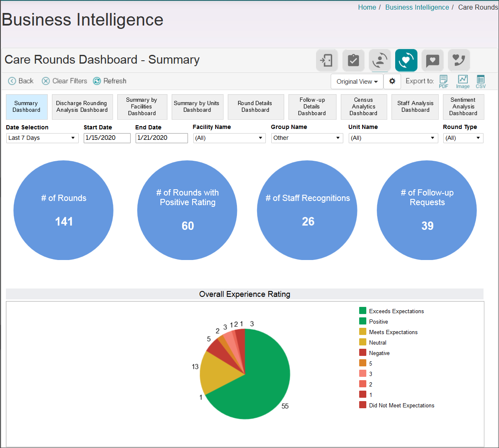499x448 pixels.
Task: Select the highlighted care rounds heart icon
Action: [x=406, y=60]
